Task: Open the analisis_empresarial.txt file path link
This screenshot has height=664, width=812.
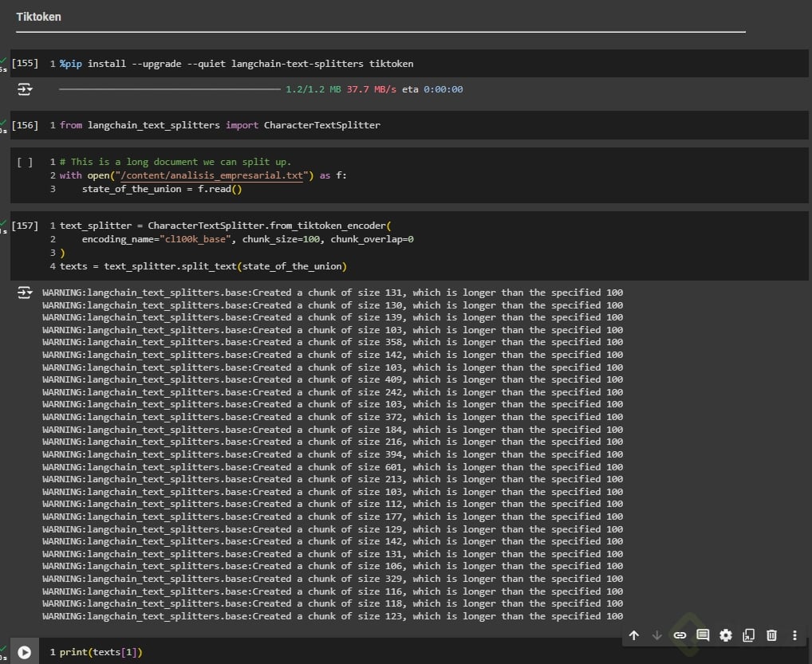Action: (211, 175)
